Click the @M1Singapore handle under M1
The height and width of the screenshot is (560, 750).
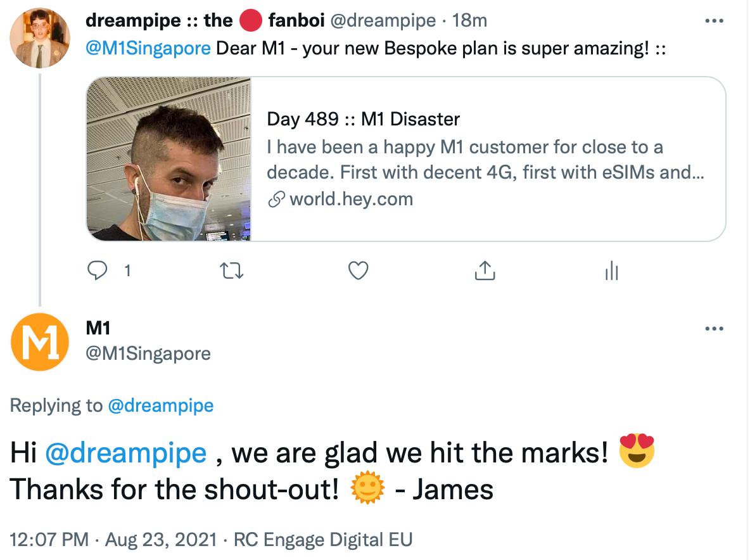coord(148,353)
